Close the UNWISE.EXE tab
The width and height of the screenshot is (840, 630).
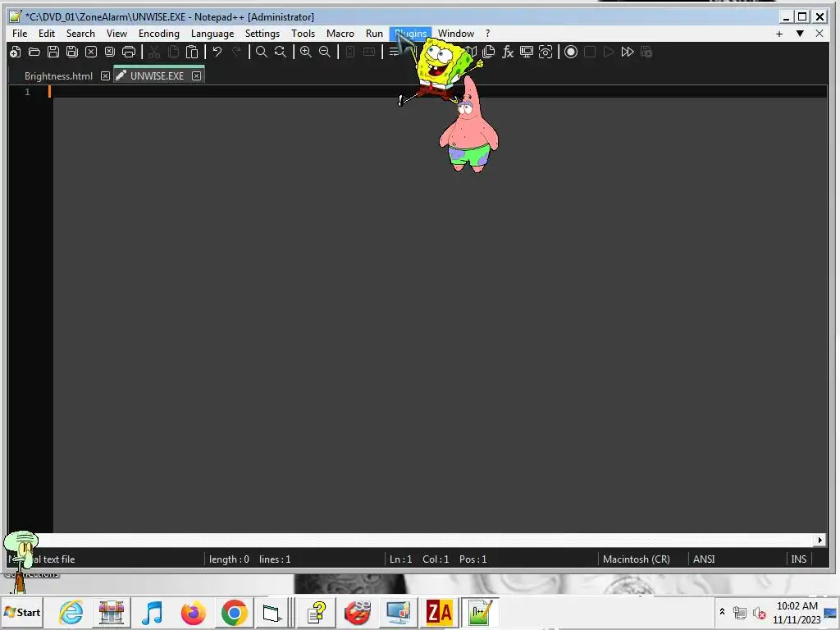[197, 76]
